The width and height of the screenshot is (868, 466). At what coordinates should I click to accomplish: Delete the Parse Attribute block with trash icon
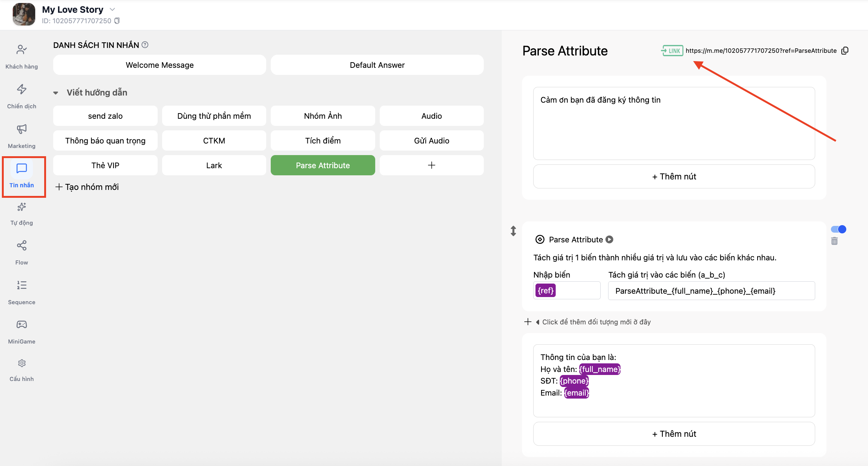click(834, 241)
